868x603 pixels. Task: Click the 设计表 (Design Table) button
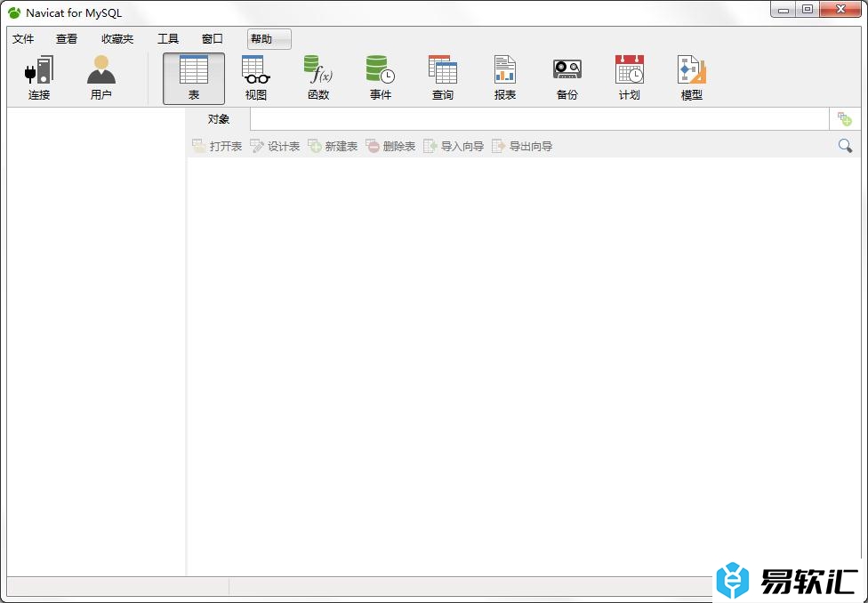point(275,146)
